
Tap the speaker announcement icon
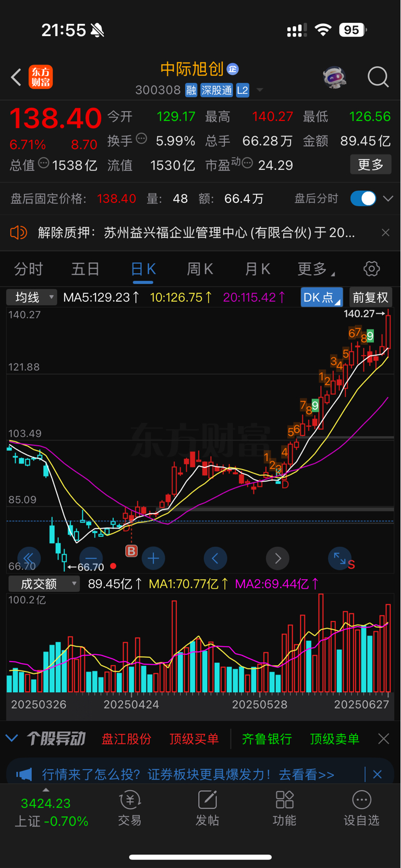[x=18, y=233]
